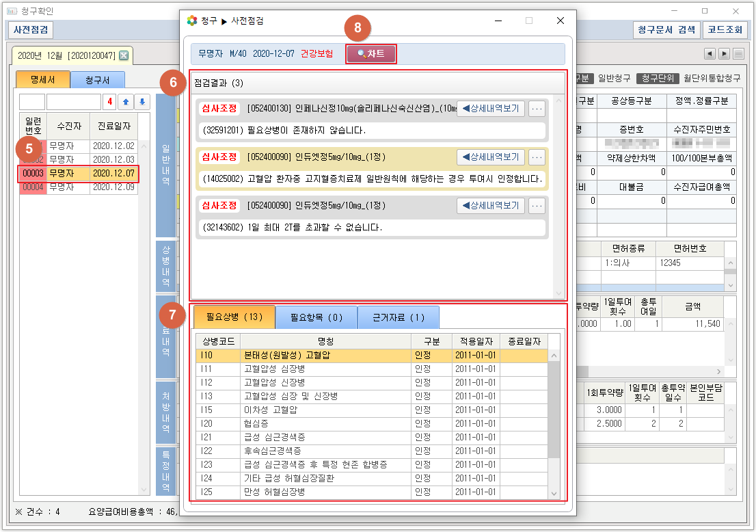Open the 청구서 tab

[98, 80]
